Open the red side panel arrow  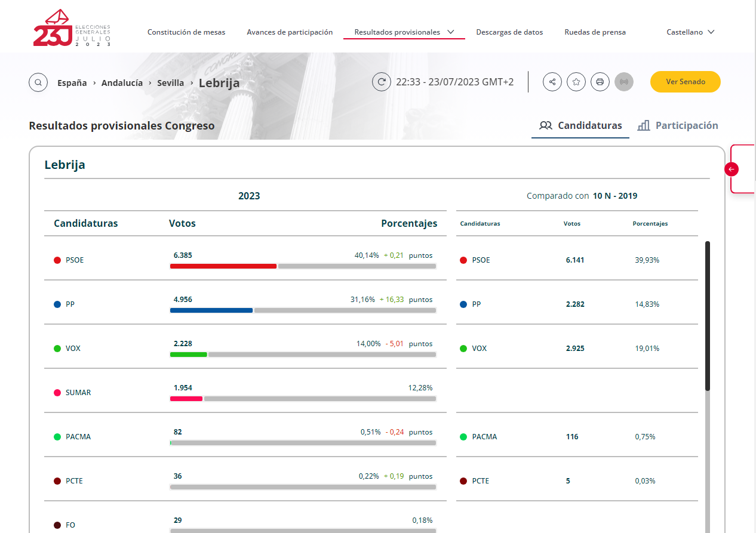pyautogui.click(x=732, y=169)
